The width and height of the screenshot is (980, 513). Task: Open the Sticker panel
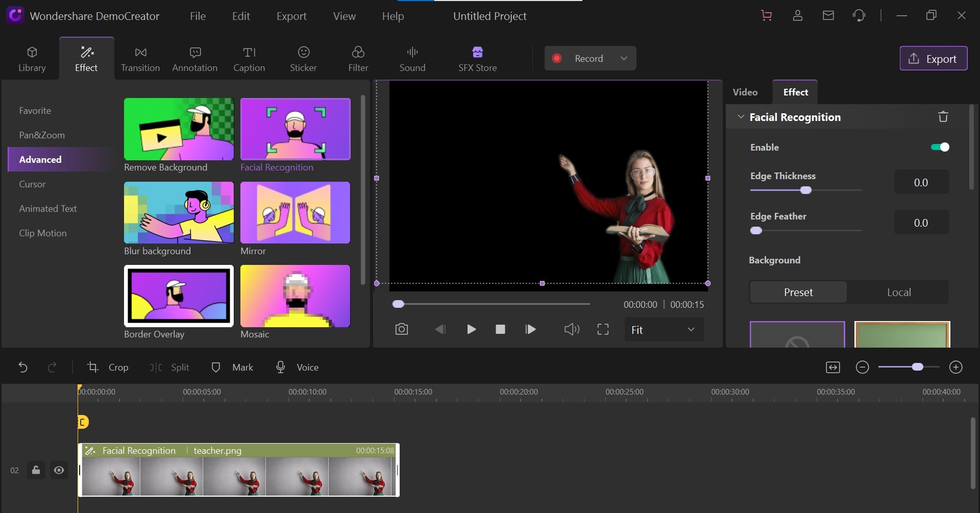click(304, 59)
